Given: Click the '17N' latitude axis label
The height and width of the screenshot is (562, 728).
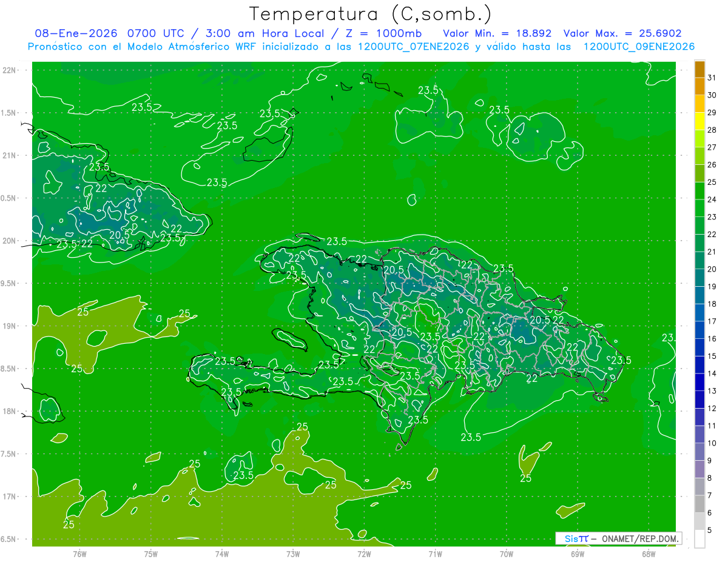Looking at the screenshot, I should pyautogui.click(x=9, y=497).
